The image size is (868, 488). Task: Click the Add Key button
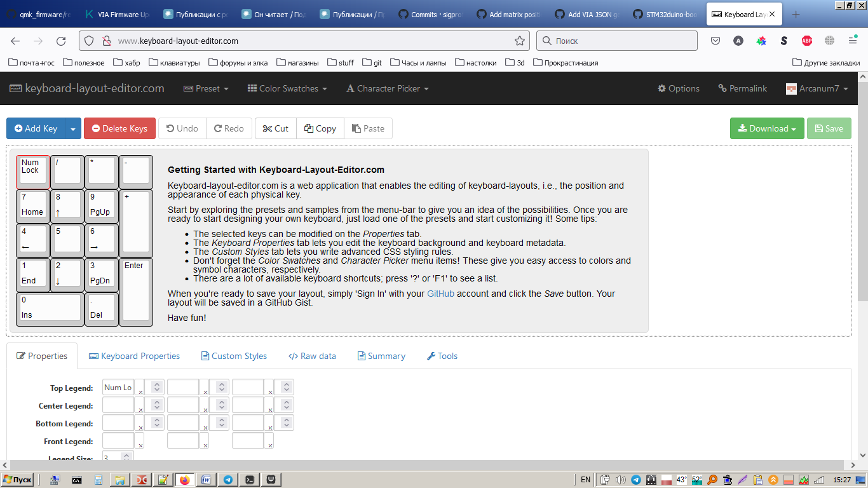click(x=36, y=128)
